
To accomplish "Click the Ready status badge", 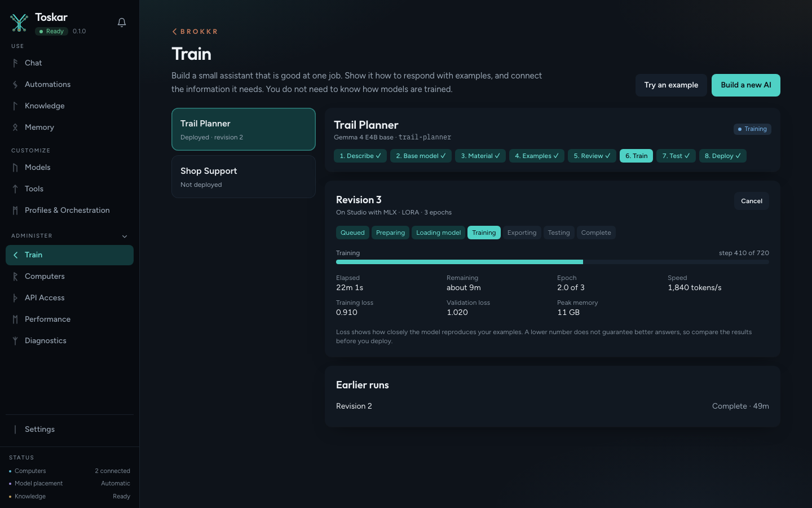I will tap(52, 32).
